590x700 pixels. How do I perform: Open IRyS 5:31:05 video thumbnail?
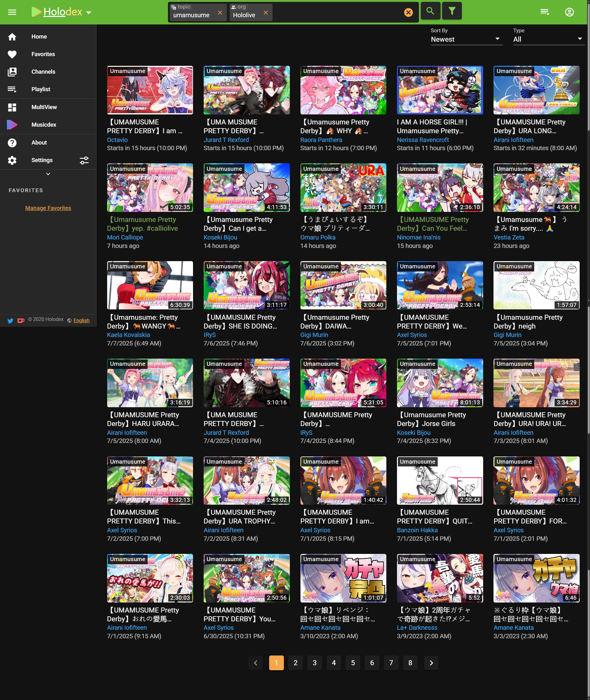[343, 383]
